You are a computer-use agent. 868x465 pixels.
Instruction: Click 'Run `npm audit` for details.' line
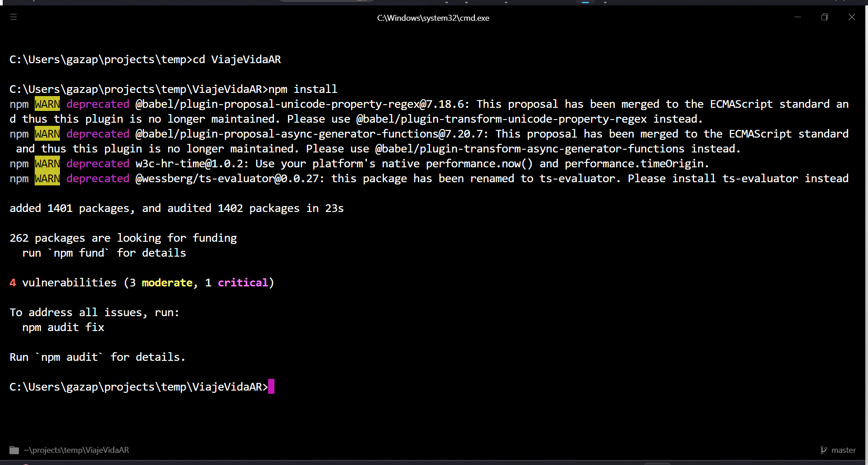click(98, 357)
